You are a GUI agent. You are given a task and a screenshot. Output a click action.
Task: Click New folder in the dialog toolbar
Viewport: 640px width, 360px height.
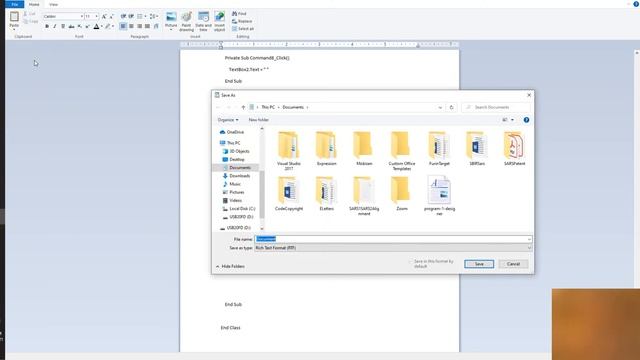[259, 120]
